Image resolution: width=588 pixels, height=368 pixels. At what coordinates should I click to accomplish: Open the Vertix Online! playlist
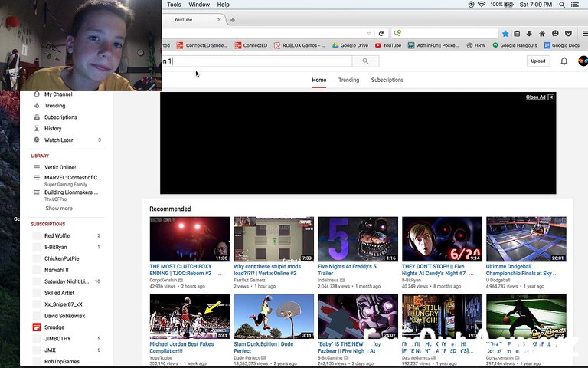coord(60,167)
